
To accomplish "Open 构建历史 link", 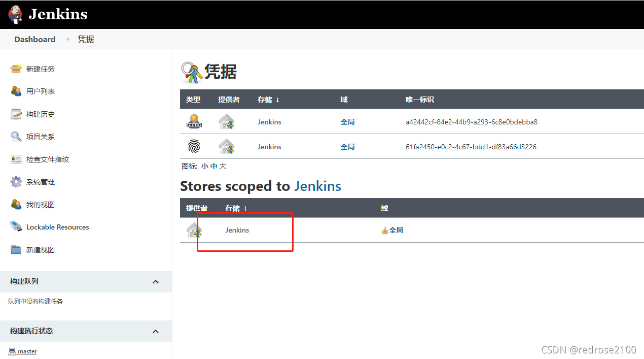I will click(41, 114).
